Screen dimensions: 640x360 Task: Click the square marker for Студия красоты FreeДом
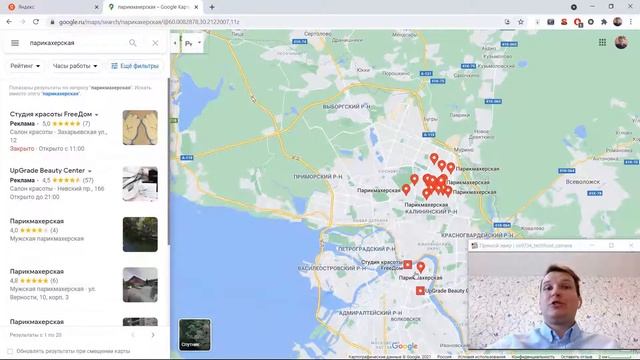pyautogui.click(x=407, y=264)
